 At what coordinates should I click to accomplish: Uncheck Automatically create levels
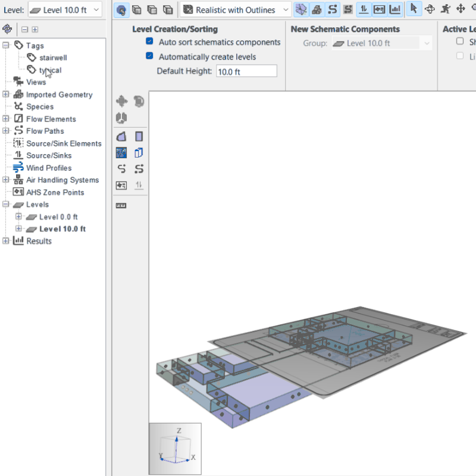coord(149,56)
